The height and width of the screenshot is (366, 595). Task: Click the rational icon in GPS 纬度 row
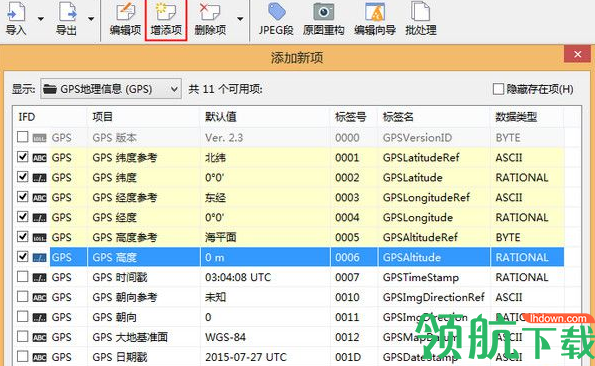coord(39,178)
